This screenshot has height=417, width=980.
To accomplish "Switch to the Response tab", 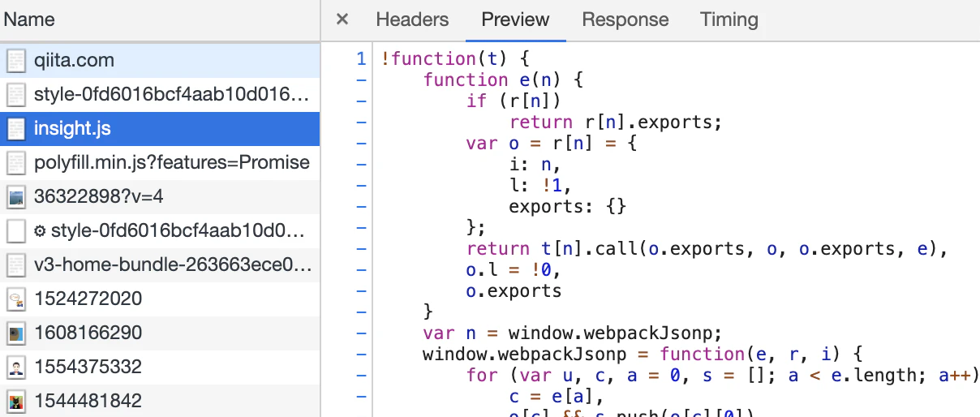I will (x=625, y=19).
